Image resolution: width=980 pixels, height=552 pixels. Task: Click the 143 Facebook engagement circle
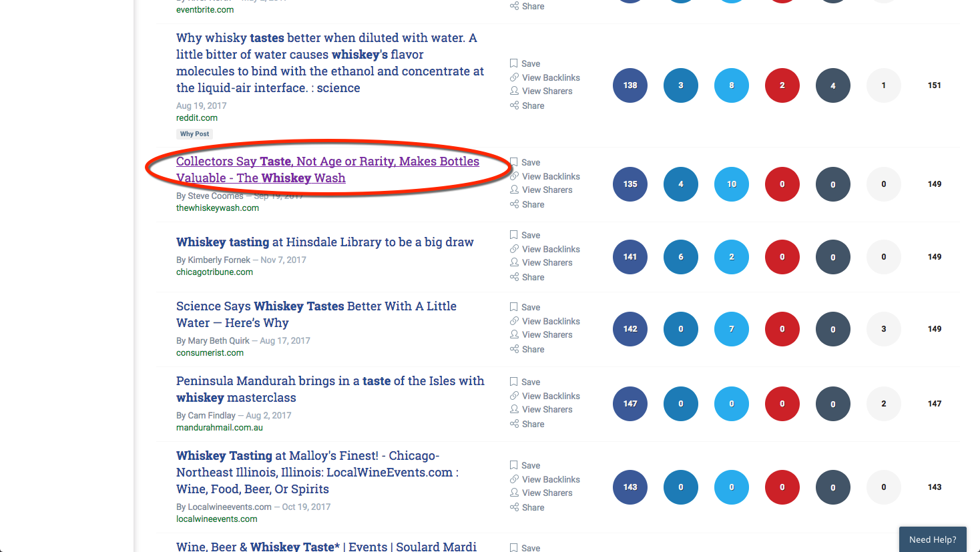[x=630, y=487]
